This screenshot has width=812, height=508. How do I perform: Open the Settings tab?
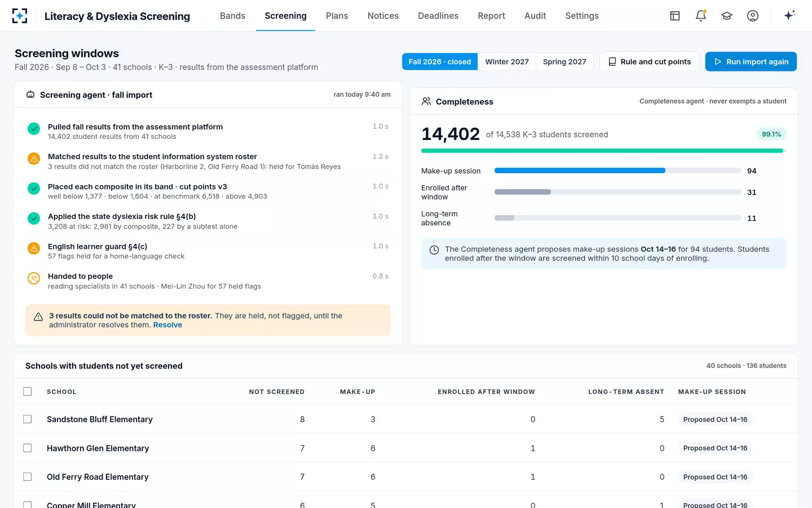[582, 16]
